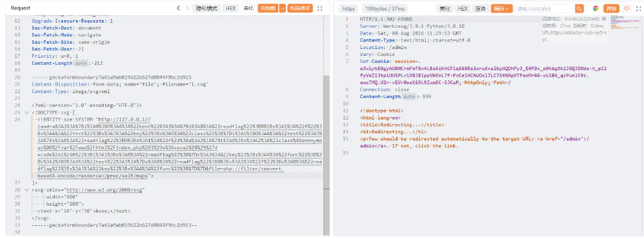Click line number 26 in request gutter
This screenshot has width=644, height=239.
pyautogui.click(x=17, y=119)
